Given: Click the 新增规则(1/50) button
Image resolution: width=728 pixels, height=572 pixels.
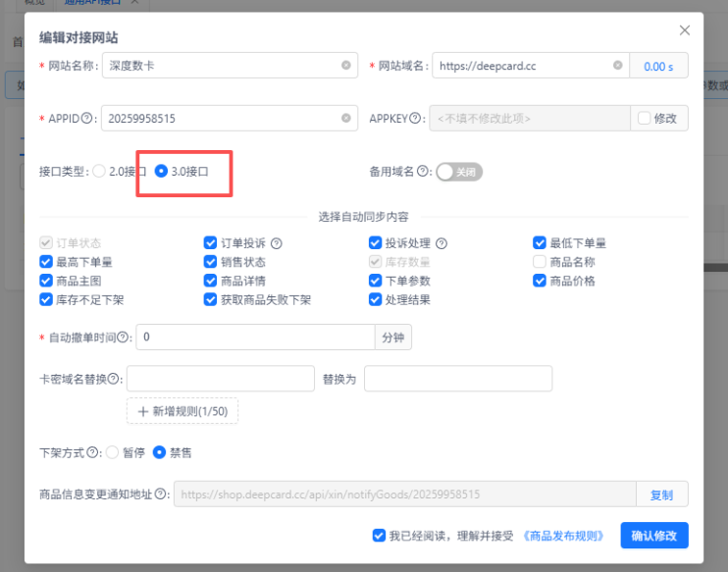Looking at the screenshot, I should click(x=182, y=411).
